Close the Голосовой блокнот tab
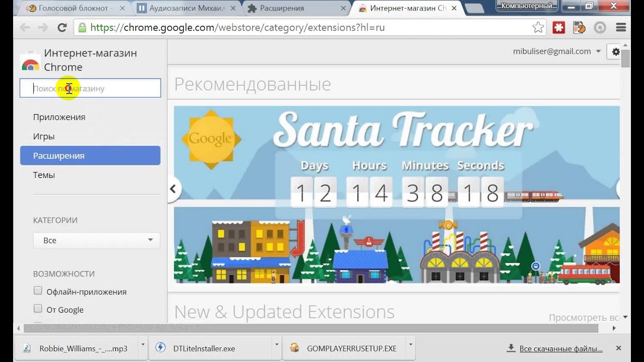The width and height of the screenshot is (644, 362). (121, 8)
